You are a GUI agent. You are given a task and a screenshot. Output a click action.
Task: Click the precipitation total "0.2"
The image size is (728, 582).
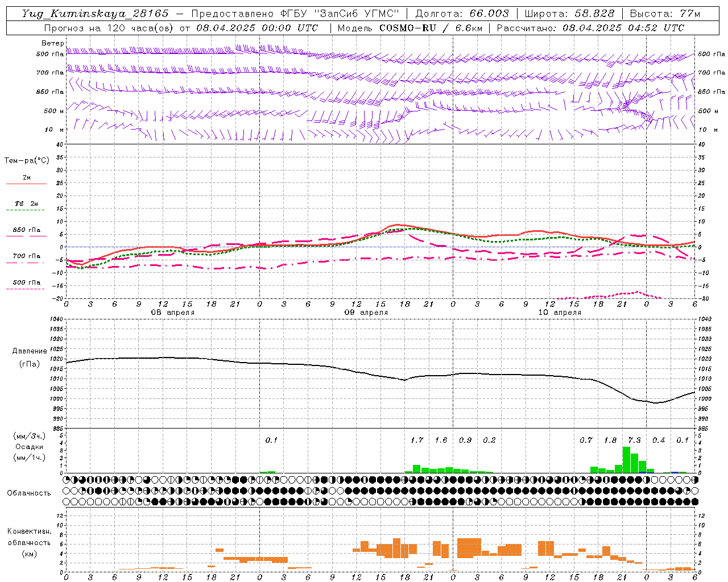(x=489, y=440)
